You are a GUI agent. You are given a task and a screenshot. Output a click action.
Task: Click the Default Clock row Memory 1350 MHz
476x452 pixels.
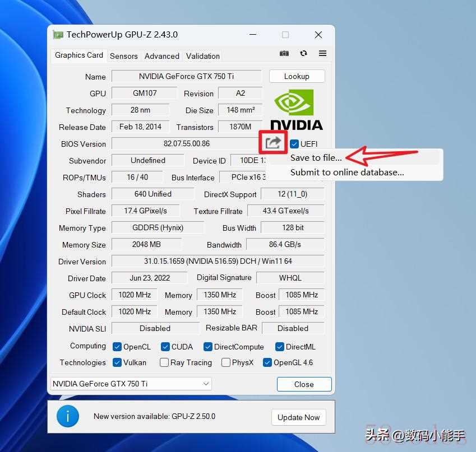click(x=220, y=311)
